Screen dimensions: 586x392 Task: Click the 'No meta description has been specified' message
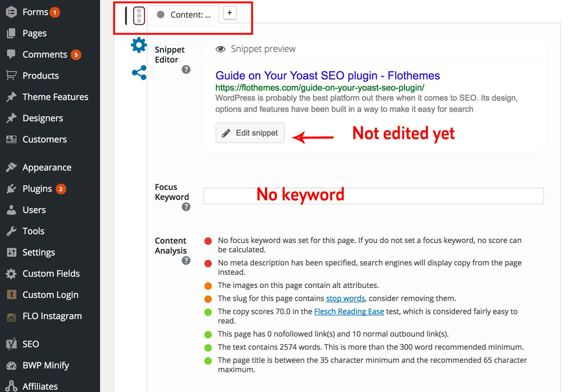(370, 268)
